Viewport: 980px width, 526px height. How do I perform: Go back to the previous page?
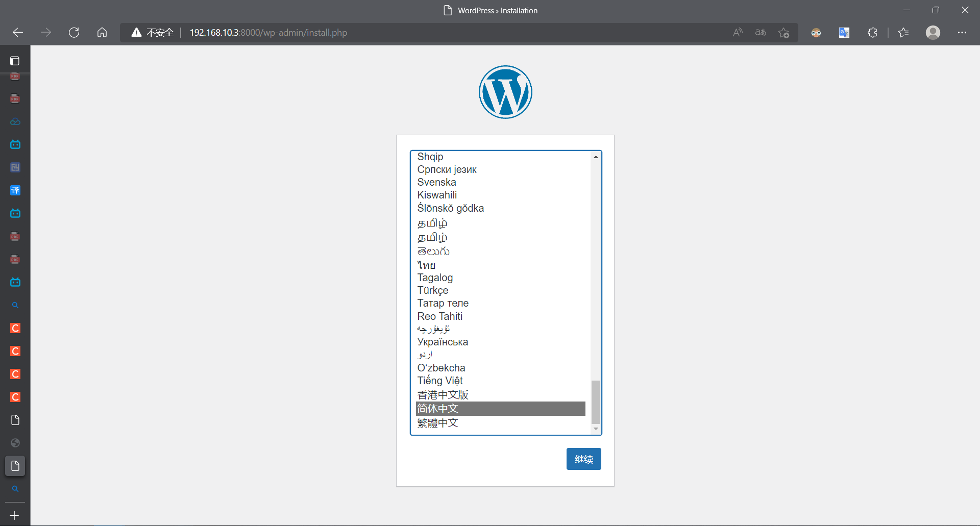coord(18,33)
